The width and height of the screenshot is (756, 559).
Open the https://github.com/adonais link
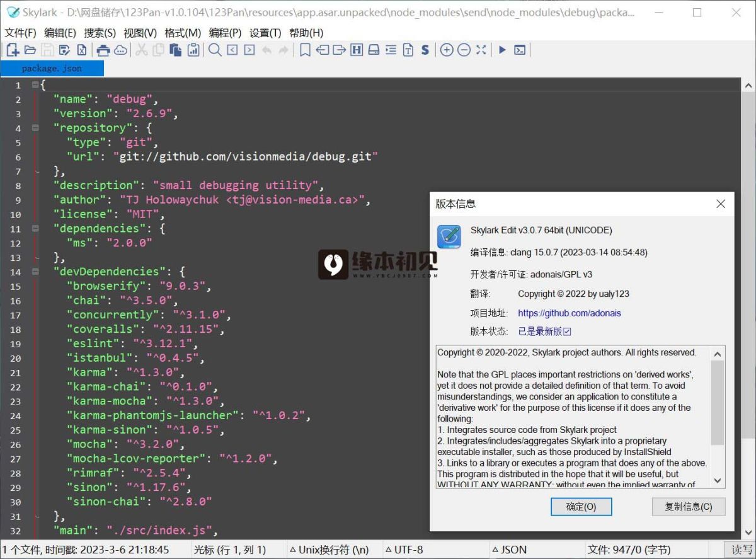(570, 313)
